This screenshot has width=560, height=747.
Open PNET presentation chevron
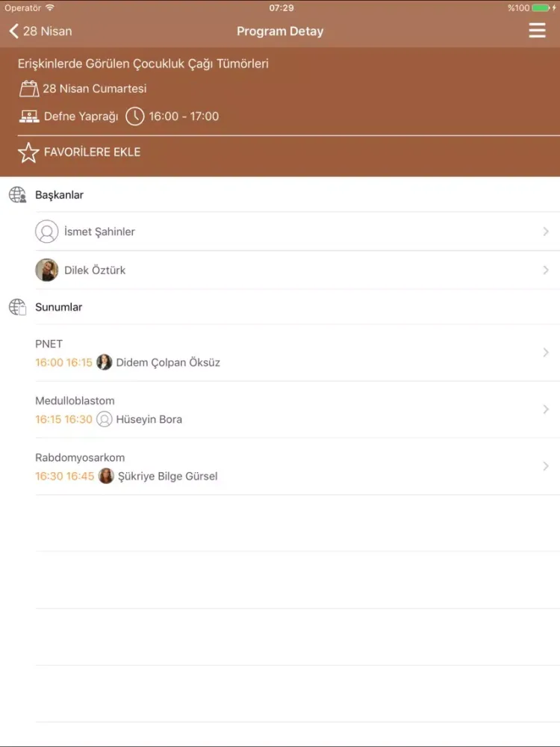[546, 353]
